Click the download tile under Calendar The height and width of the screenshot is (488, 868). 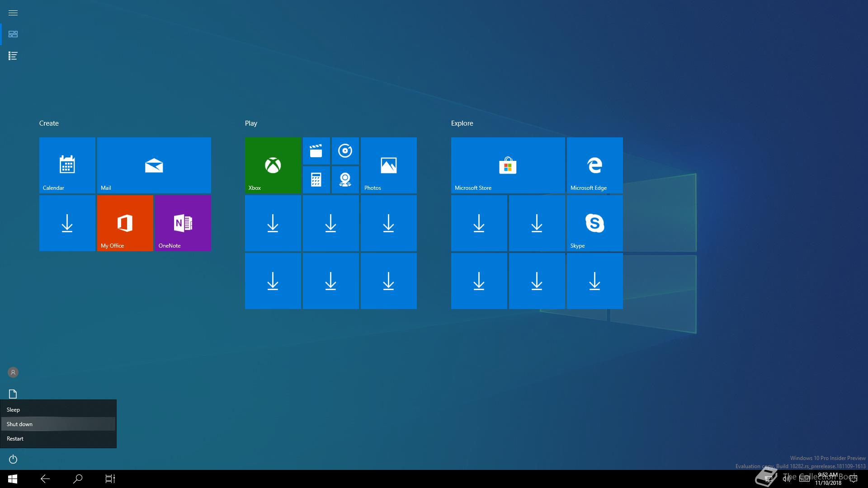tap(67, 223)
